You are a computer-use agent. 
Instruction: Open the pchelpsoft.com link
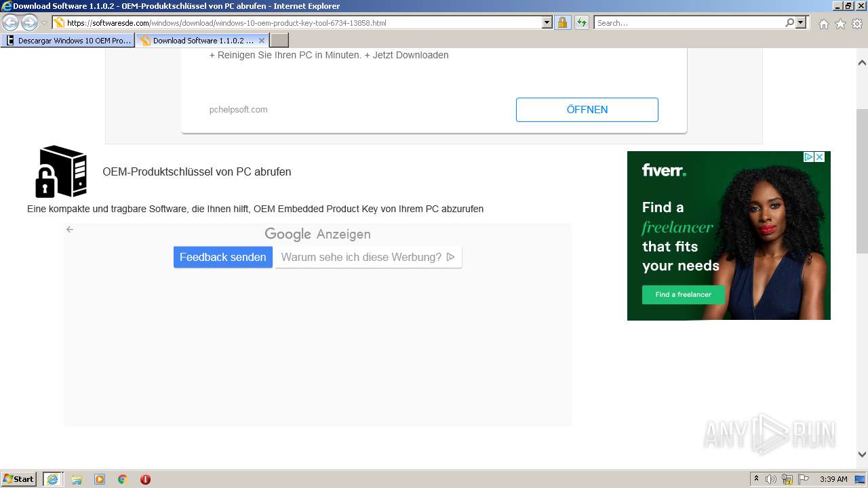pos(238,110)
